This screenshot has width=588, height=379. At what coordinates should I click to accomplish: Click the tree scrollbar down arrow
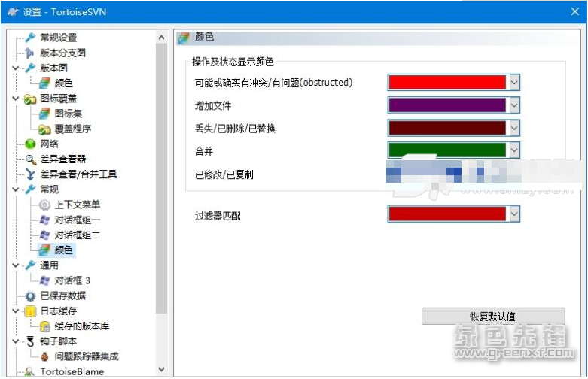pyautogui.click(x=161, y=370)
